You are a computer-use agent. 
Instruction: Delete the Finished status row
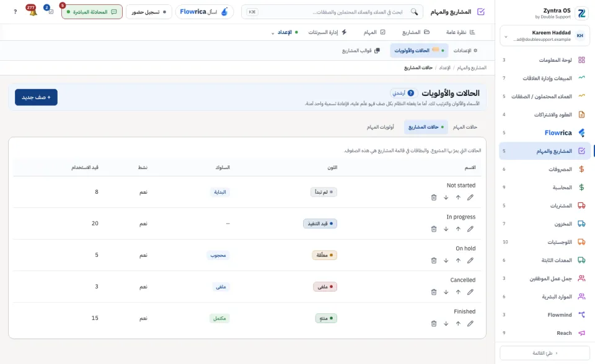coord(434,323)
